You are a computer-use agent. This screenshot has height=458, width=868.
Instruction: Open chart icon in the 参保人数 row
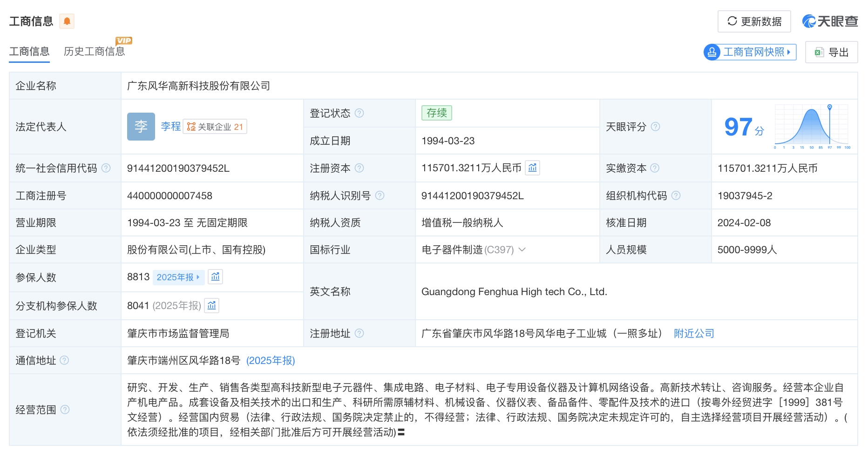pos(215,277)
